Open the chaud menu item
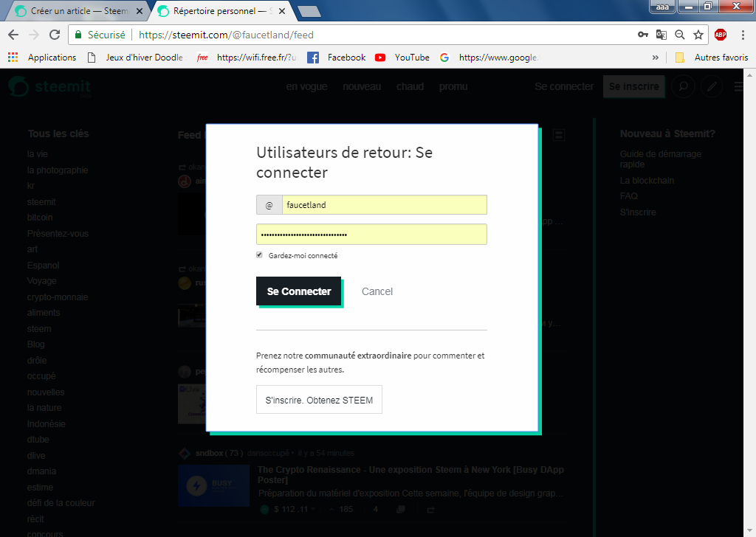The width and height of the screenshot is (756, 537). tap(410, 87)
